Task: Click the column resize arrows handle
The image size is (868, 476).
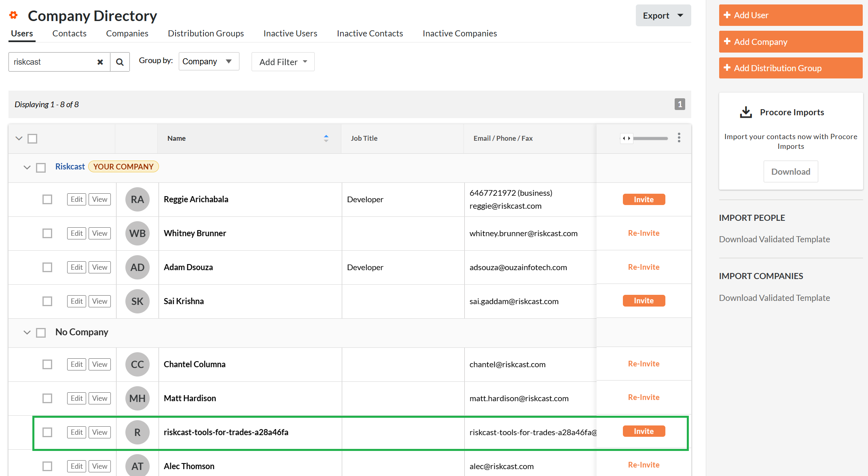Action: point(626,138)
